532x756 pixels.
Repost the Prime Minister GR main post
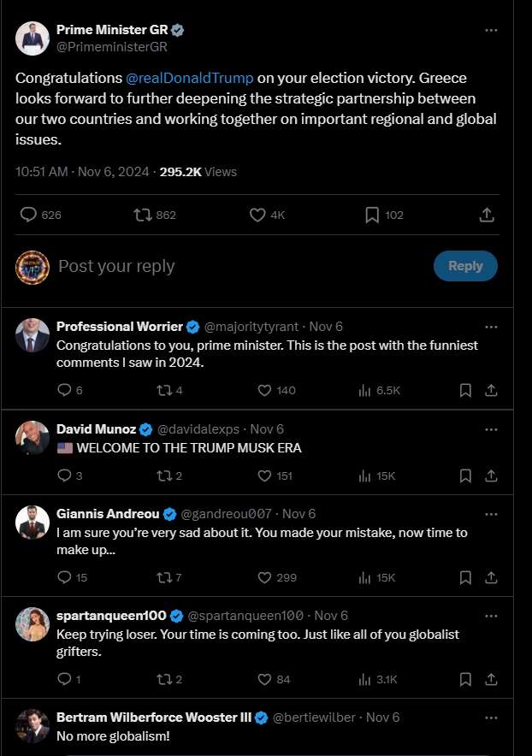coord(143,216)
